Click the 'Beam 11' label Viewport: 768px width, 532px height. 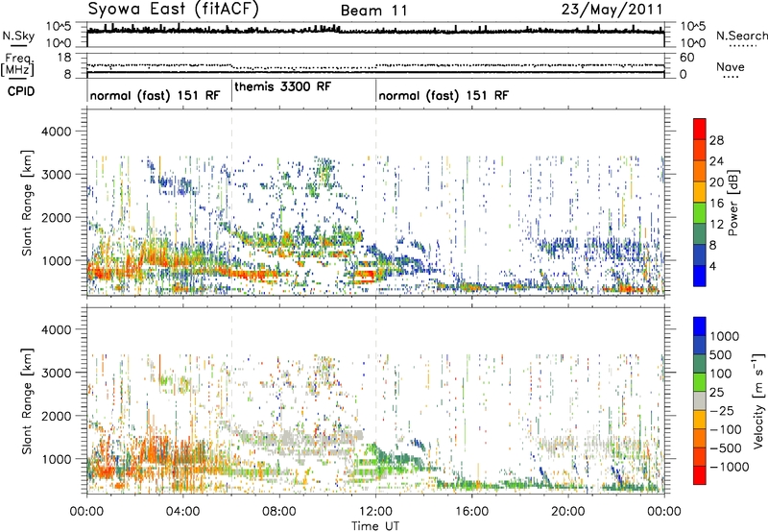tap(373, 11)
